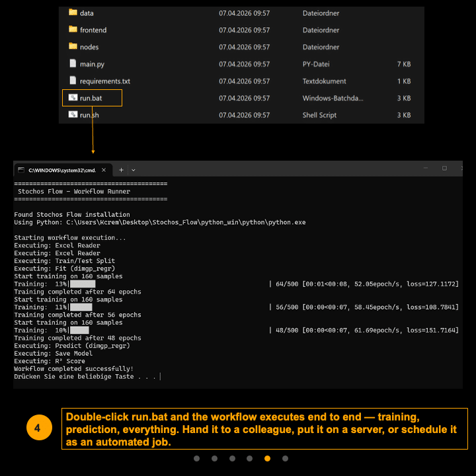Click the 'Executing: Fit (dimgp_regr)' line

point(64,268)
